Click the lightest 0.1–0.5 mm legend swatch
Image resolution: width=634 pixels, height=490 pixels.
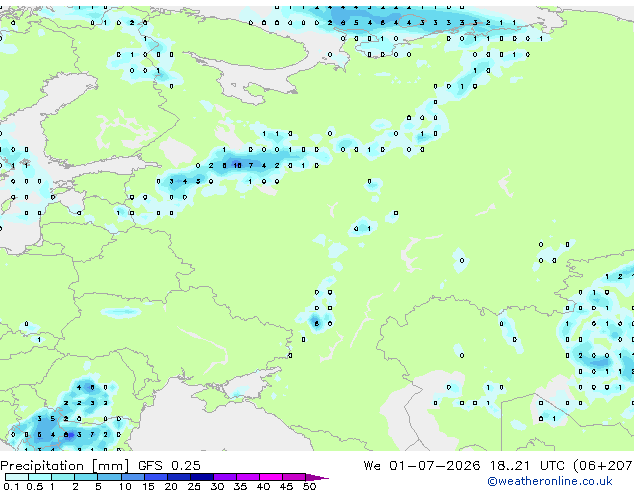click(x=17, y=477)
